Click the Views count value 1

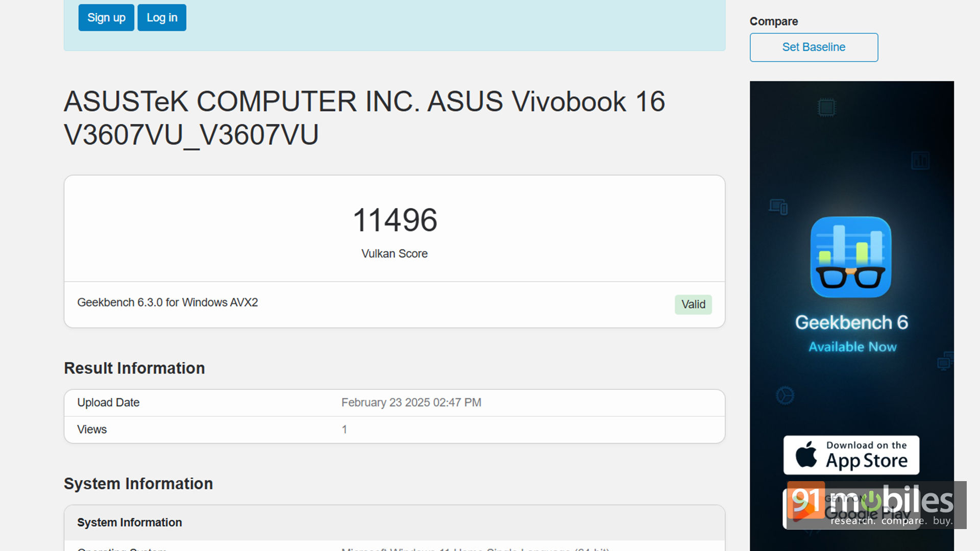click(345, 430)
